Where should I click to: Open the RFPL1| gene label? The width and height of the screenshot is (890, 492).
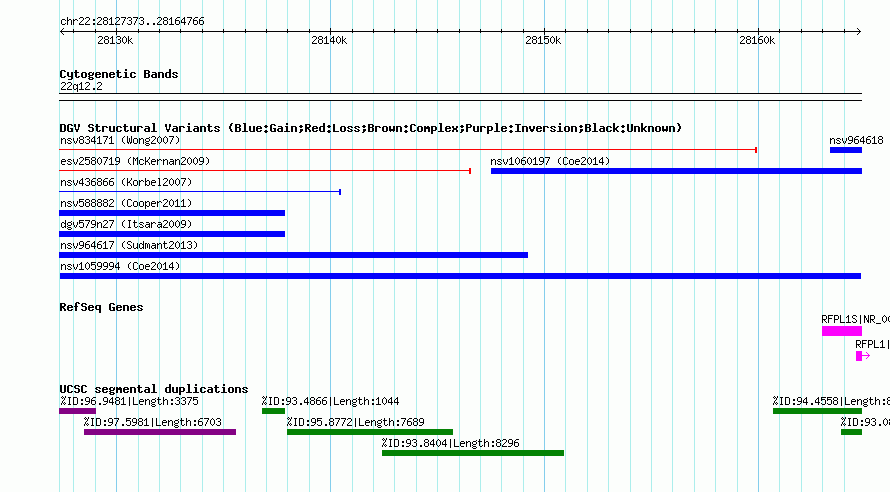coord(872,344)
